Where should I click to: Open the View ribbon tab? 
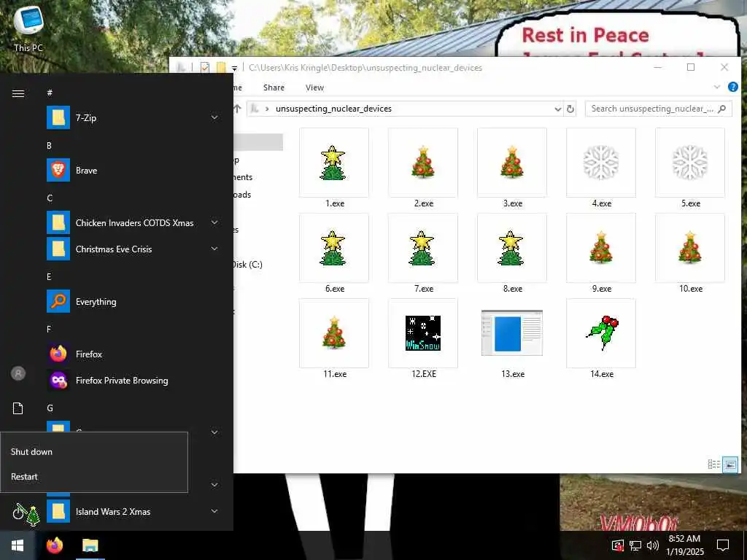[314, 87]
